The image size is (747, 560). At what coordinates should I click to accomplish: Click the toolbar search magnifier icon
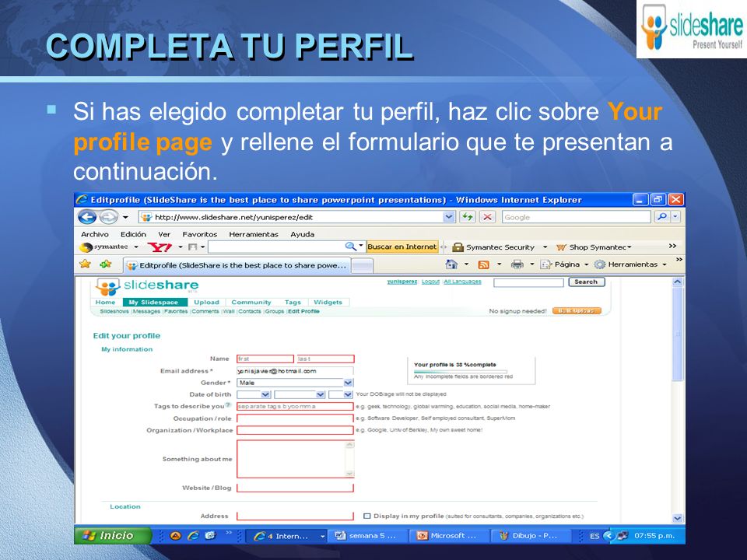click(x=350, y=247)
